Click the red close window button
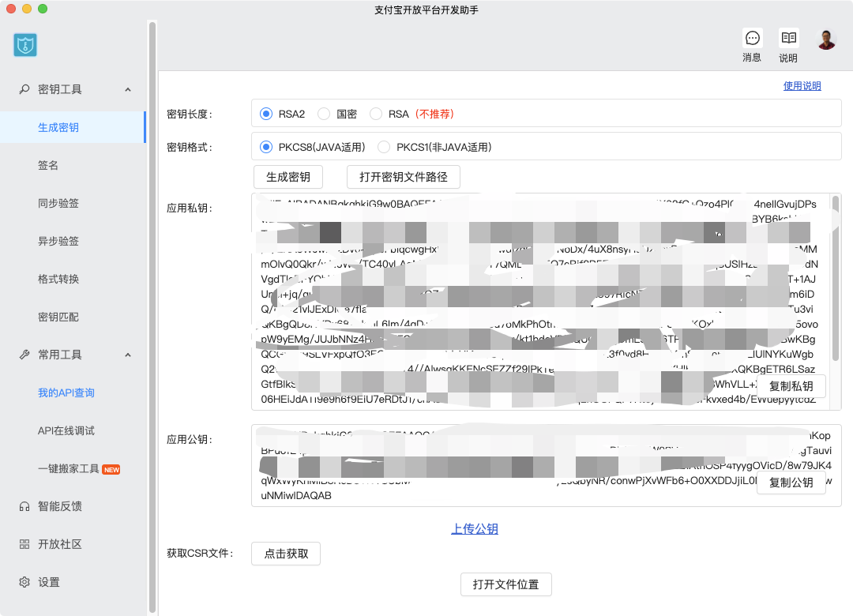This screenshot has height=616, width=853. [11, 9]
